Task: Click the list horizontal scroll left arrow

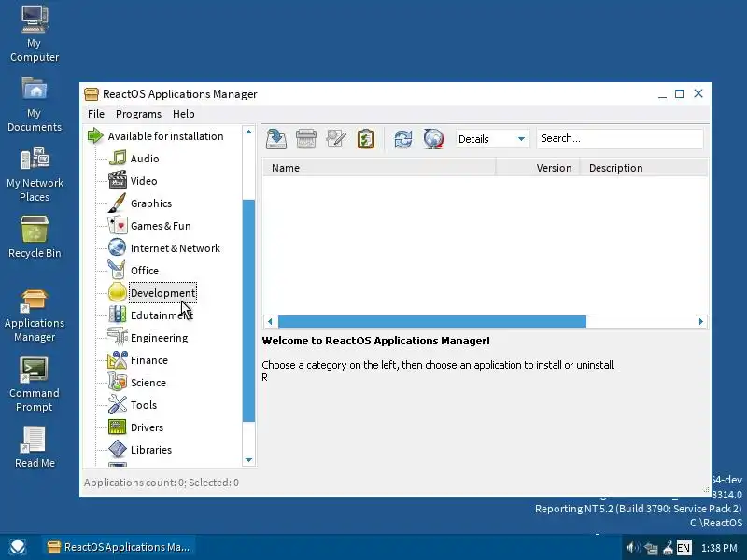Action: 270,321
